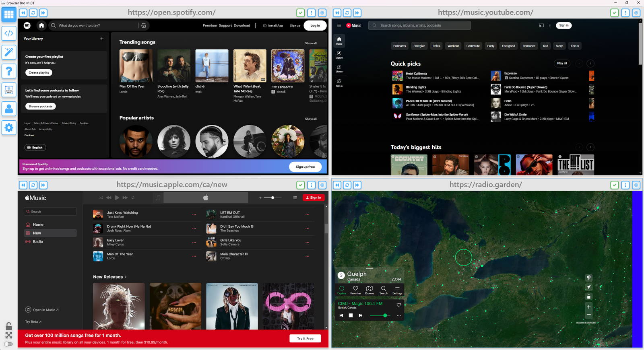The image size is (644, 350).
Task: Stop playback in radio.garden player
Action: click(x=351, y=315)
